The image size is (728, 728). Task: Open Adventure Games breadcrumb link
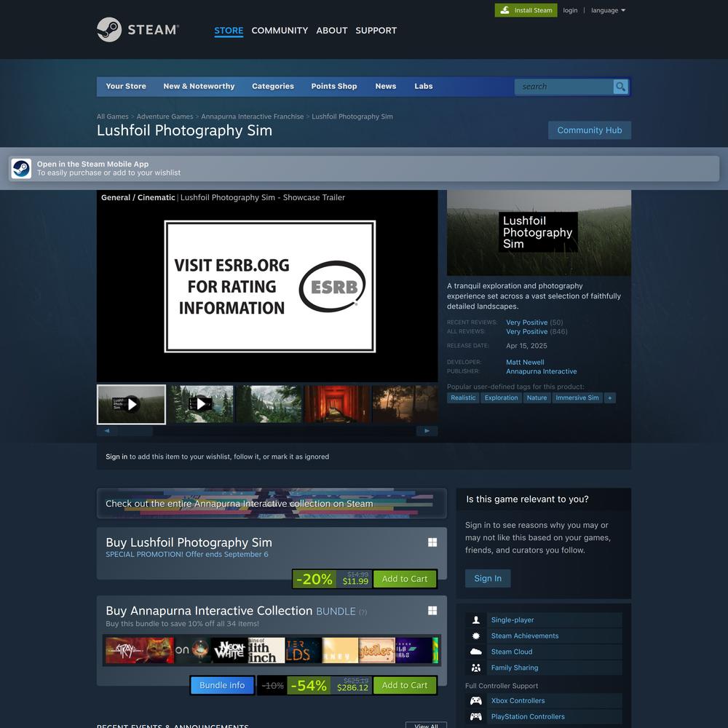(165, 116)
